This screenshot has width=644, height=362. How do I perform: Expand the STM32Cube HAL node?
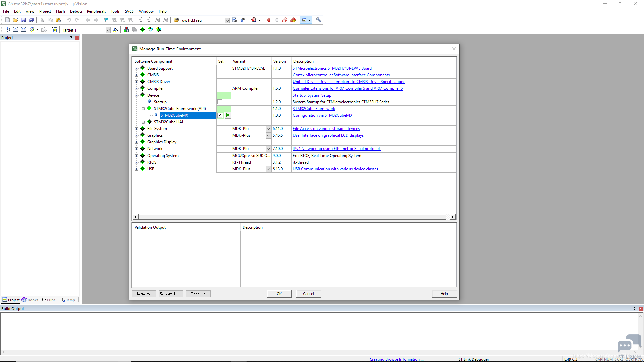[x=143, y=122]
